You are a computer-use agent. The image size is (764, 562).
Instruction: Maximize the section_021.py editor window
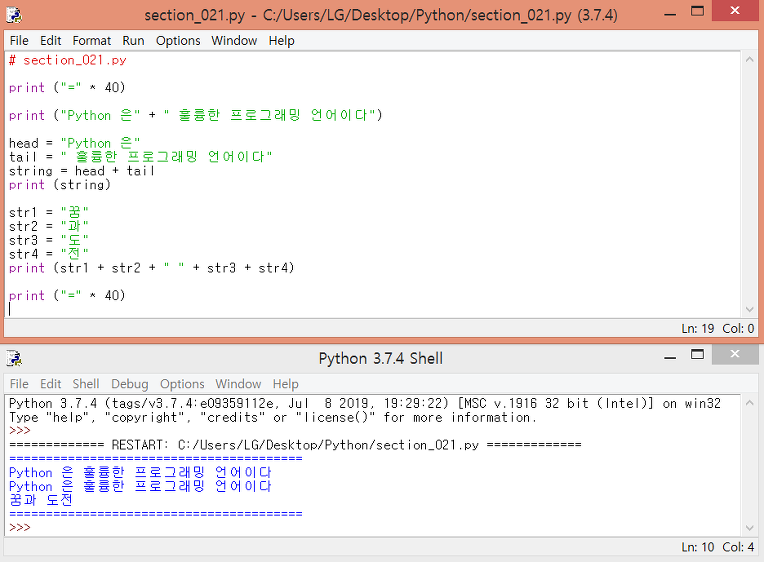(x=698, y=12)
